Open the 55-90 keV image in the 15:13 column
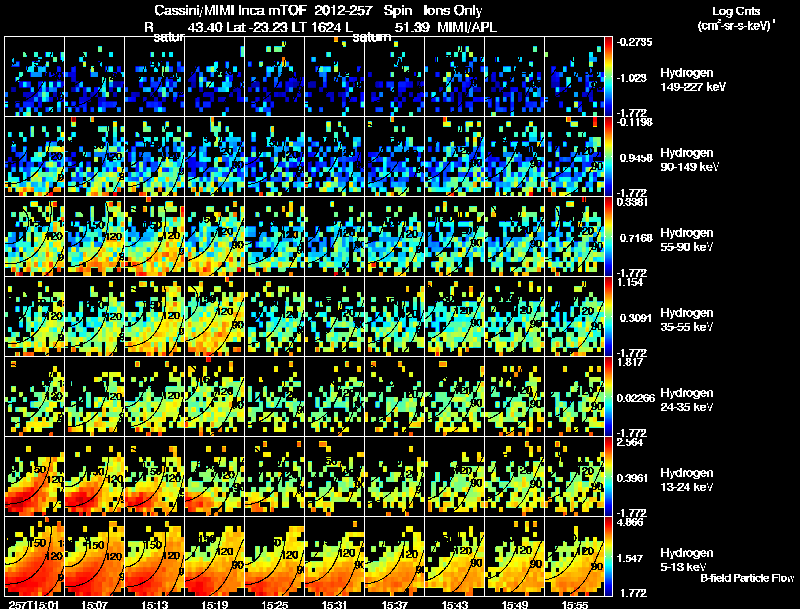This screenshot has width=800, height=609. point(155,236)
